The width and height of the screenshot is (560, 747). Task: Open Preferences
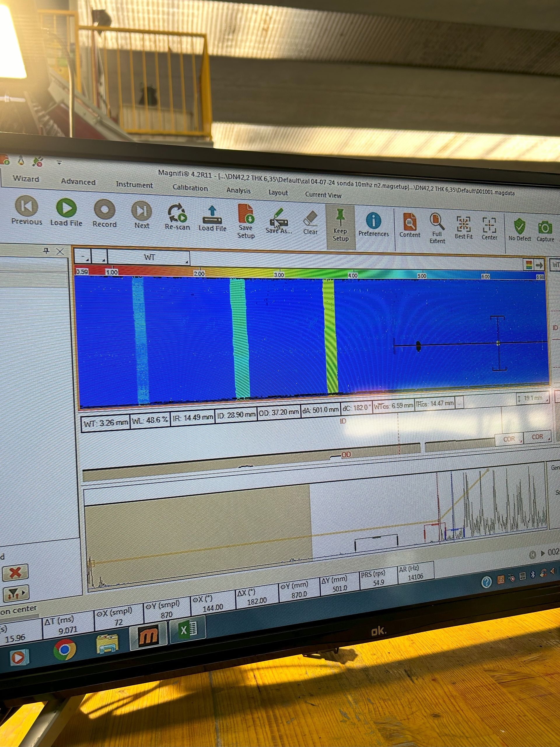coord(373,225)
